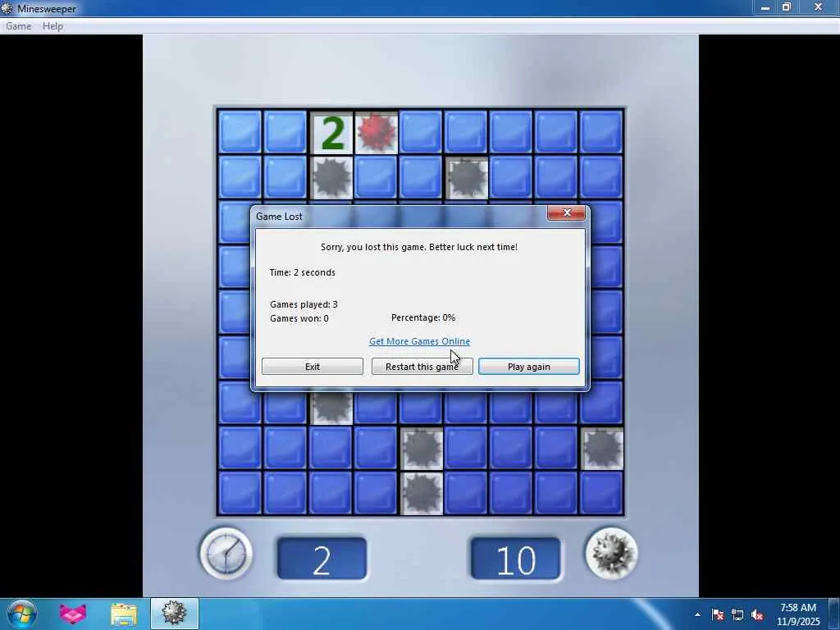Click the bottom-left blue tile of the board
The height and width of the screenshot is (630, 840).
pos(240,493)
